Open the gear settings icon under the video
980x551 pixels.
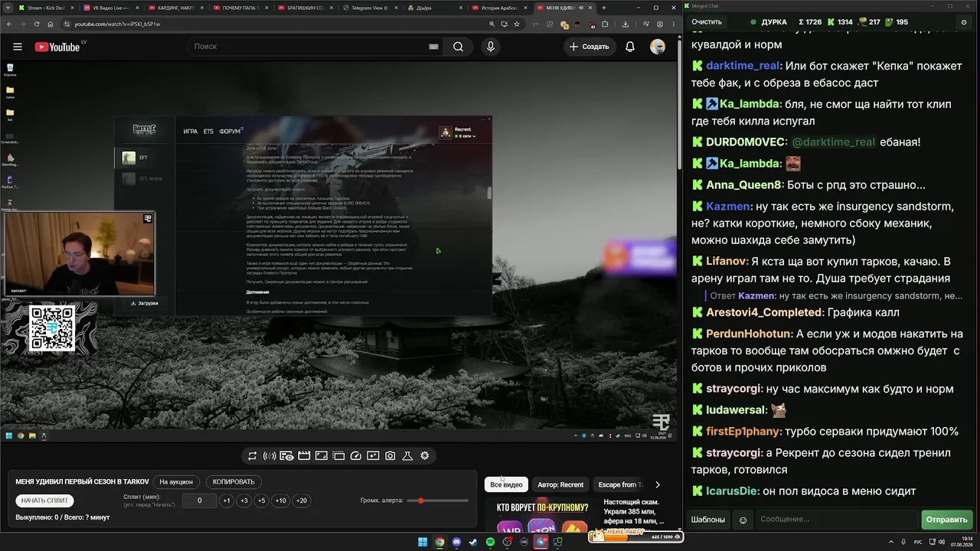click(425, 456)
